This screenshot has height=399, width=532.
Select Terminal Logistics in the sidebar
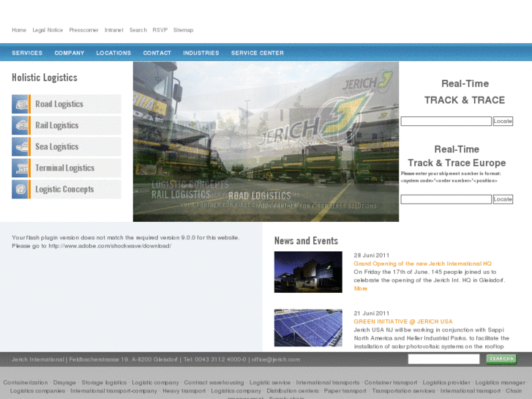tap(67, 168)
